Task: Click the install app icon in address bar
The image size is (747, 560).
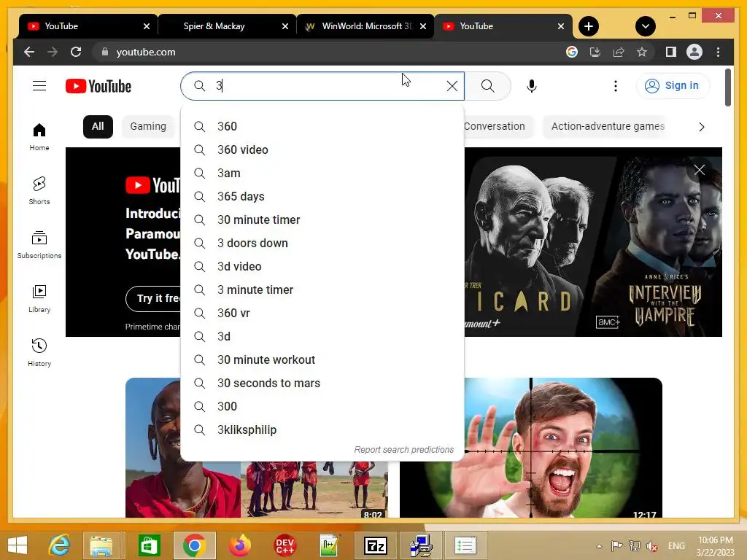Action: pyautogui.click(x=595, y=52)
